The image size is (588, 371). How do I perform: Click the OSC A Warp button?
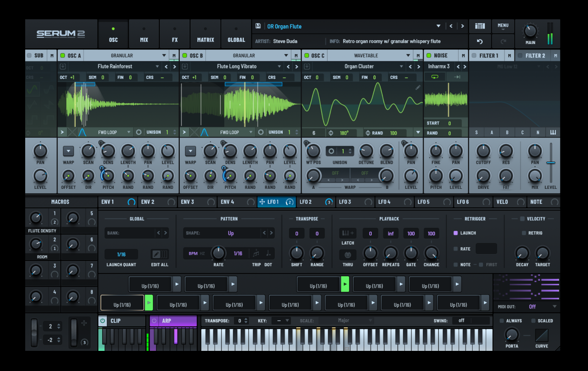pyautogui.click(x=68, y=151)
